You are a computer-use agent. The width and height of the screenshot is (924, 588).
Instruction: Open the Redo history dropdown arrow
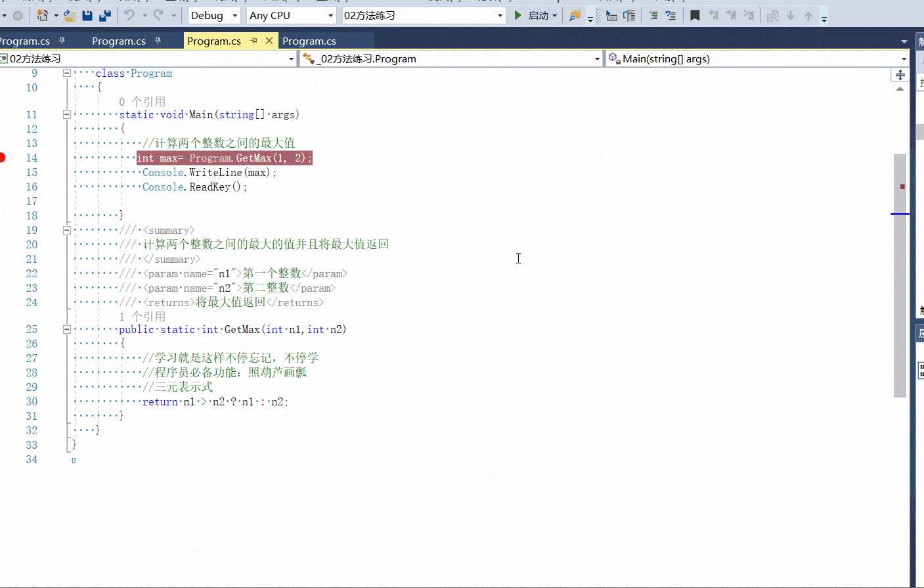pos(173,15)
